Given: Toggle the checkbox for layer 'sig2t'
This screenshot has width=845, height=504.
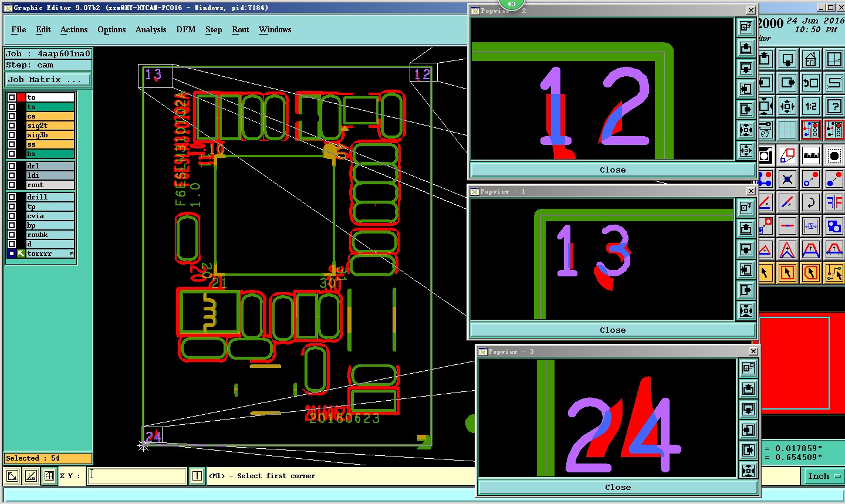Looking at the screenshot, I should (12, 126).
